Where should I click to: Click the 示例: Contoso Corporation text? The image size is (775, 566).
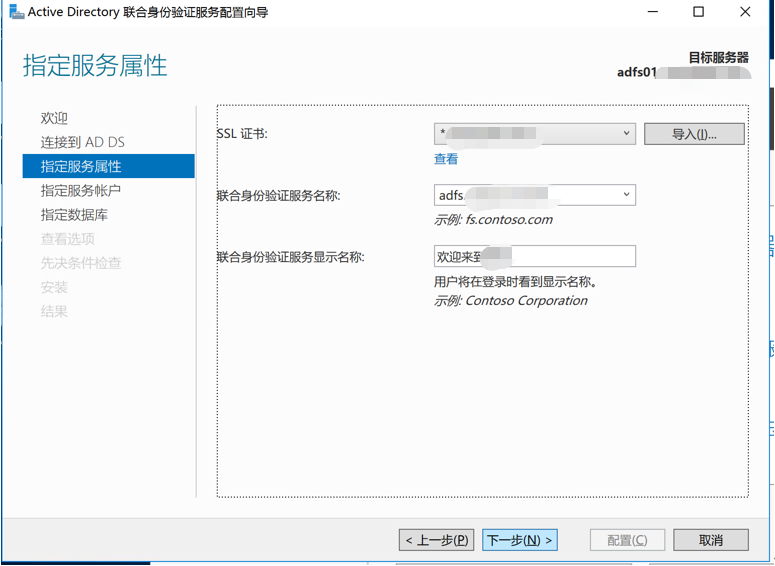pyautogui.click(x=511, y=301)
